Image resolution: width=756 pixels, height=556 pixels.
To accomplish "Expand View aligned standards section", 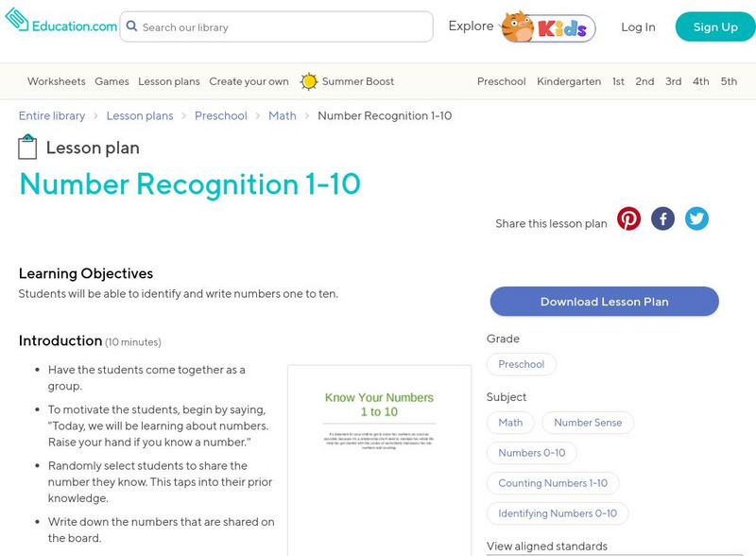I will coord(546,546).
